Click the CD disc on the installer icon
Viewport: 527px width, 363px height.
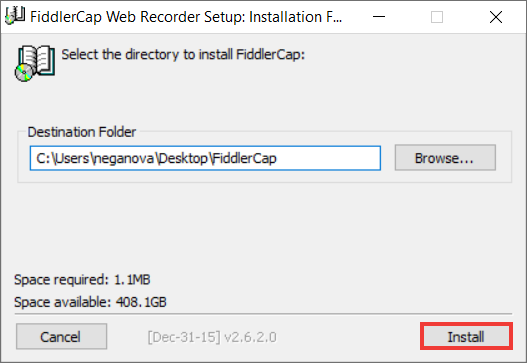(x=24, y=73)
